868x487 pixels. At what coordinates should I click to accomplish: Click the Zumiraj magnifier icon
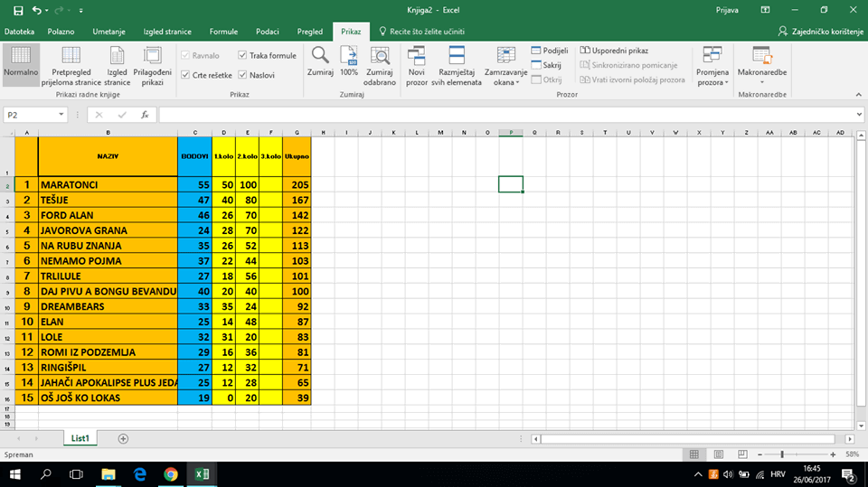320,56
